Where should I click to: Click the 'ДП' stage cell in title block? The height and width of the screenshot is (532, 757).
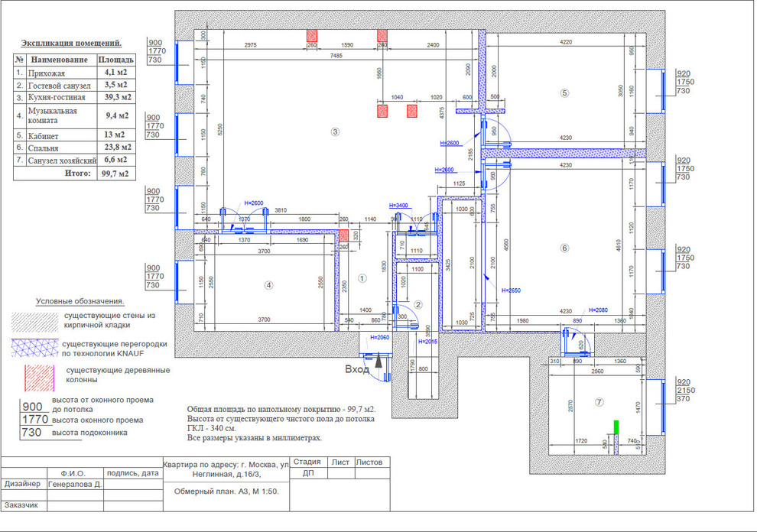pos(308,473)
